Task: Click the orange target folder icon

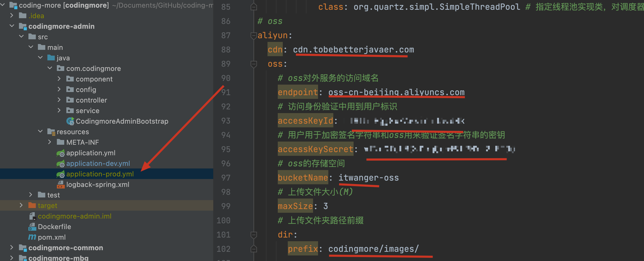Action: click(32, 205)
